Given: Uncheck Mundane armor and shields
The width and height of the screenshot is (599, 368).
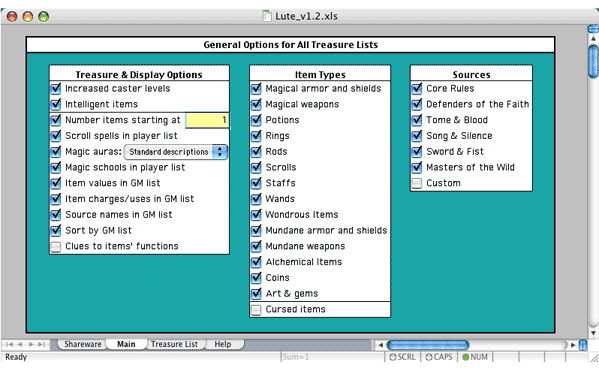Looking at the screenshot, I should coord(256,230).
